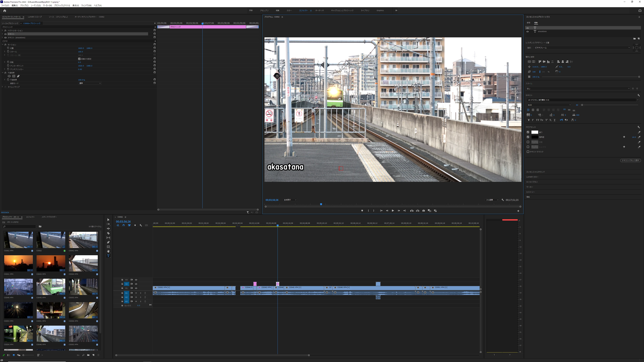644x362 pixels.
Task: Open the クリップ(C) menu
Action: [x=24, y=6]
